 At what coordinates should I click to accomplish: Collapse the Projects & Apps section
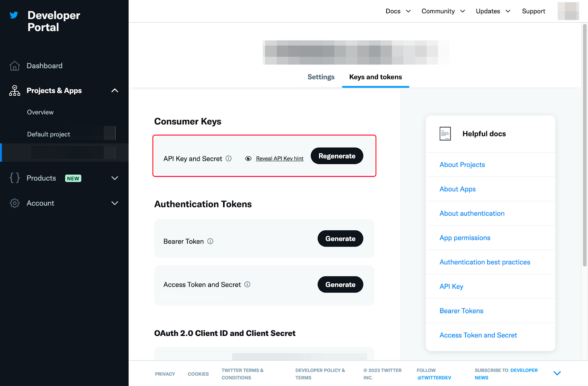(x=115, y=91)
